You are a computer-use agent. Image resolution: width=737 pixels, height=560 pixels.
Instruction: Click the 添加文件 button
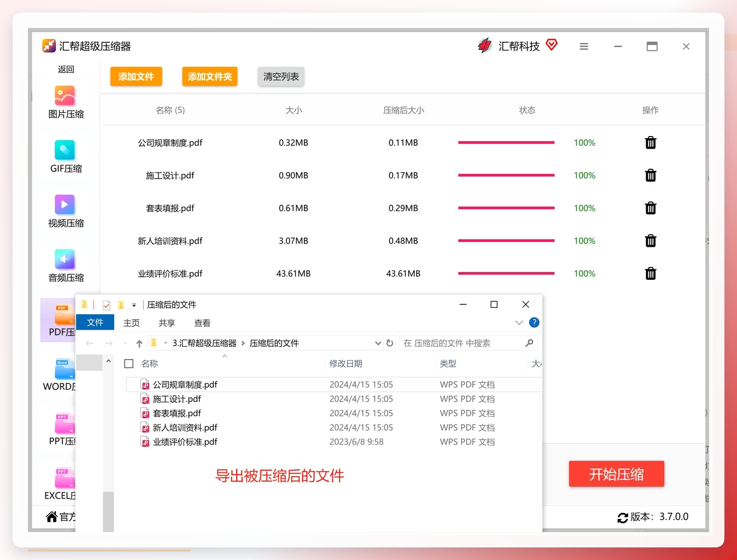pyautogui.click(x=136, y=76)
